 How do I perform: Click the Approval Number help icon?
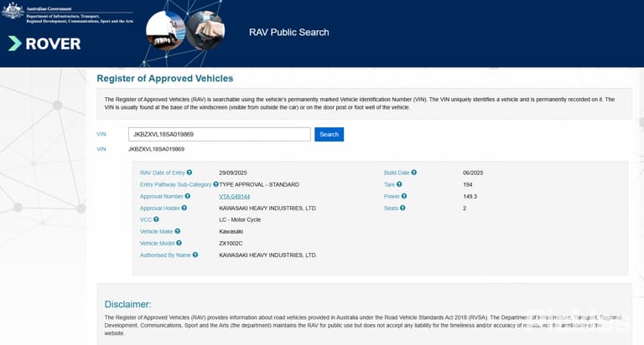188,197
